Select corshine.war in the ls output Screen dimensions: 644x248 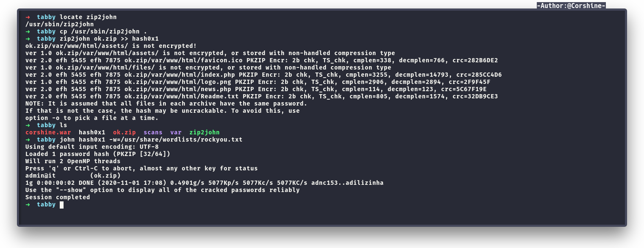pyautogui.click(x=48, y=132)
